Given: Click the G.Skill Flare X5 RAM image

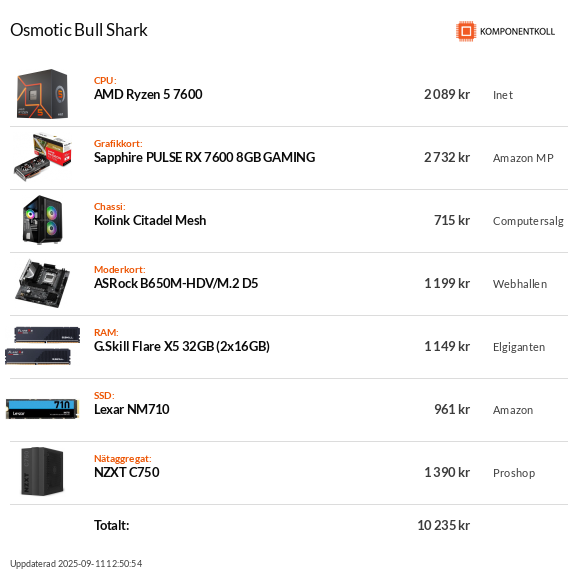Looking at the screenshot, I should click(42, 346).
